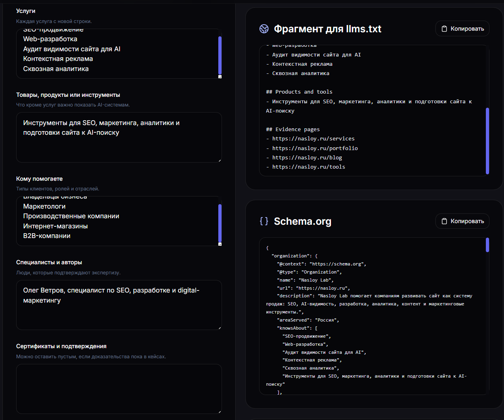
Task: Click the "@type": "Organization" line in Schema.org
Action: coord(309,272)
